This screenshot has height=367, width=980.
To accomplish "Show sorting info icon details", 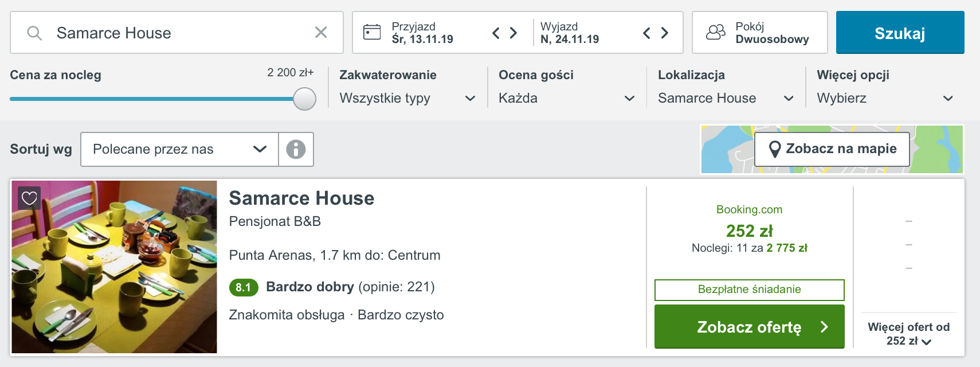I will point(296,149).
